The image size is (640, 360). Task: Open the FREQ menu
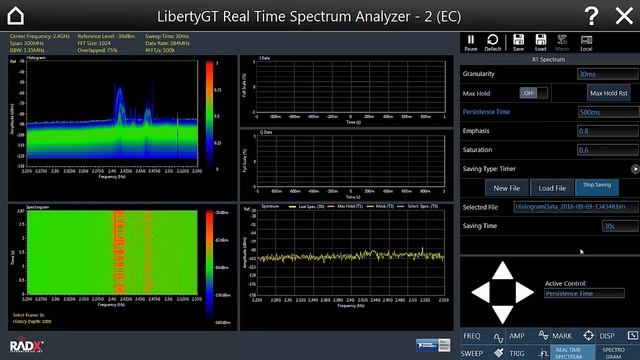coord(483,336)
